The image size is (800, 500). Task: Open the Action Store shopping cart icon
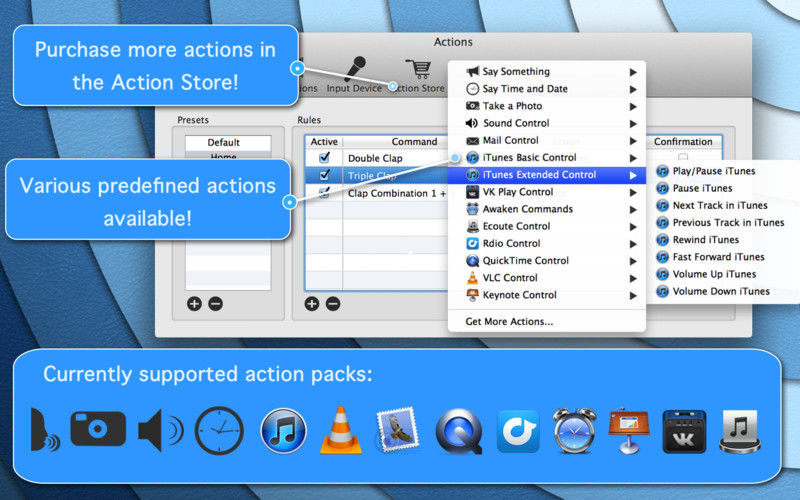point(419,69)
